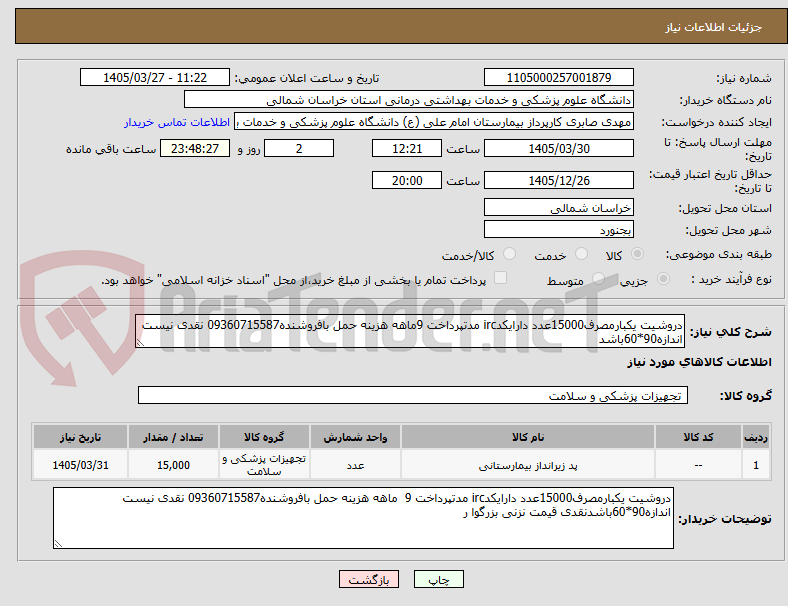The image size is (788, 606).
Task: Select the خدمت radio button
Action: 581,254
